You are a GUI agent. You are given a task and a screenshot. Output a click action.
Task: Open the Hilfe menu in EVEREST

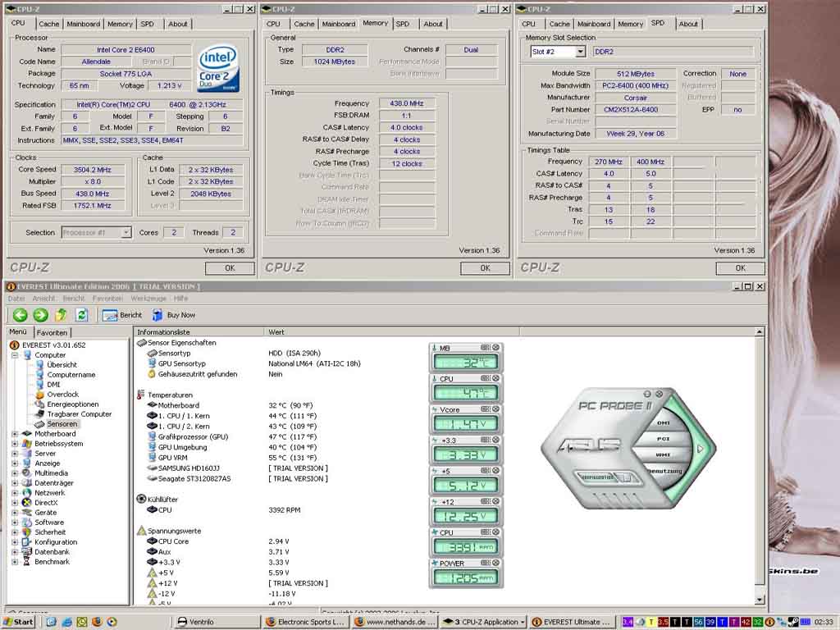click(180, 299)
